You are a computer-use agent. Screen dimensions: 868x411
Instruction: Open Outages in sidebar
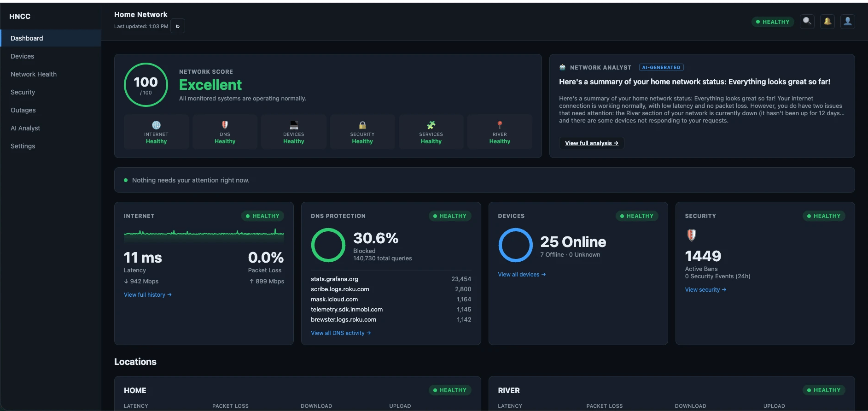coord(51,110)
